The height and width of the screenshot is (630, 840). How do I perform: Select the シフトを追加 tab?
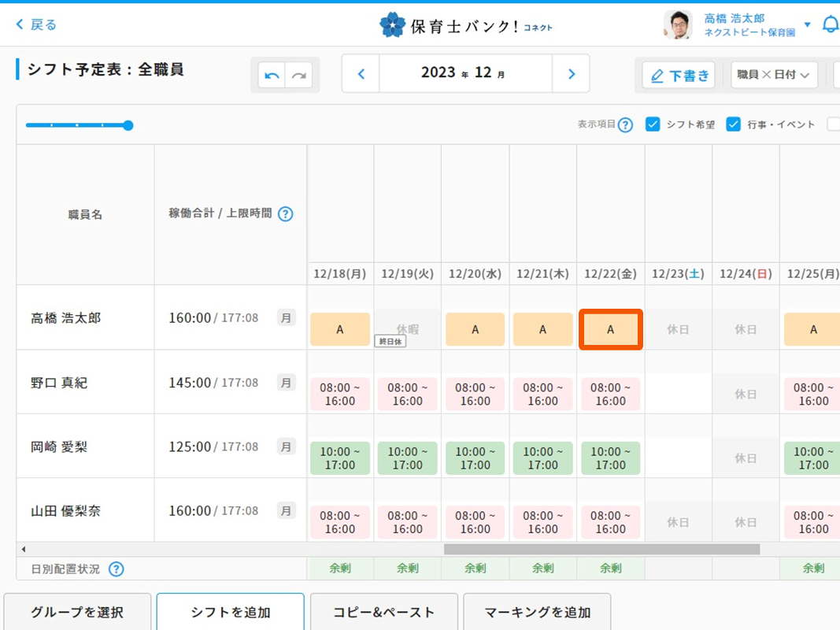click(x=230, y=612)
